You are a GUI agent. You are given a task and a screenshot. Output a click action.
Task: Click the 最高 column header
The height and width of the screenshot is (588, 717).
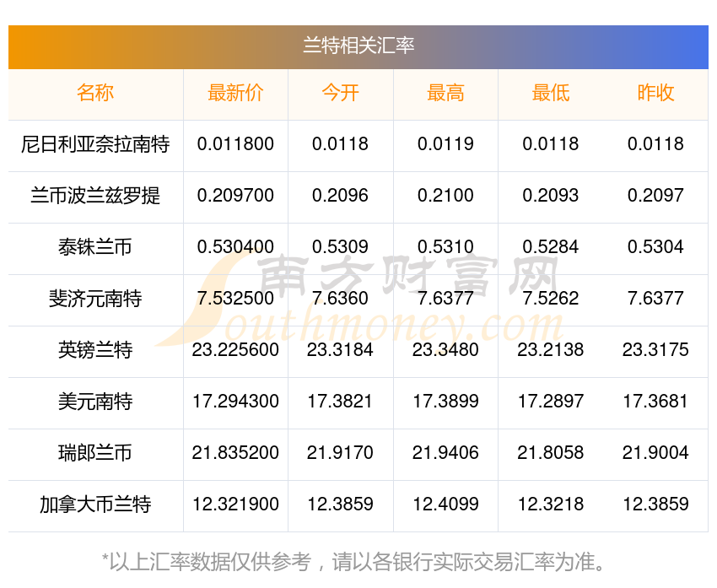(x=445, y=93)
